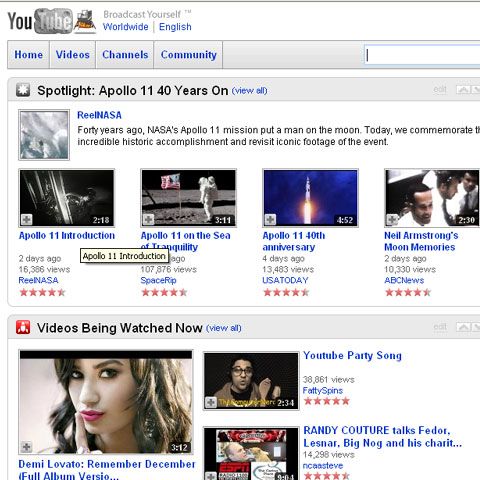Visit SpaceRip channel link

click(158, 280)
